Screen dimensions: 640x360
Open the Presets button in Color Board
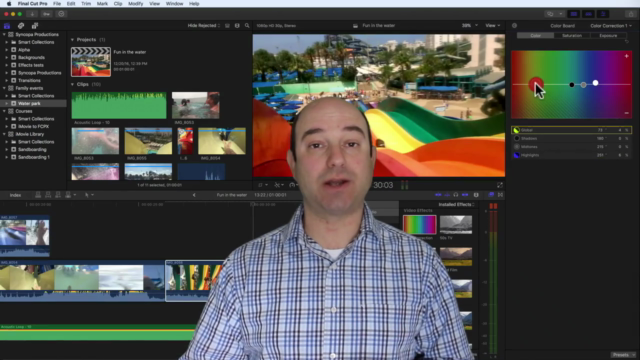(x=623, y=355)
